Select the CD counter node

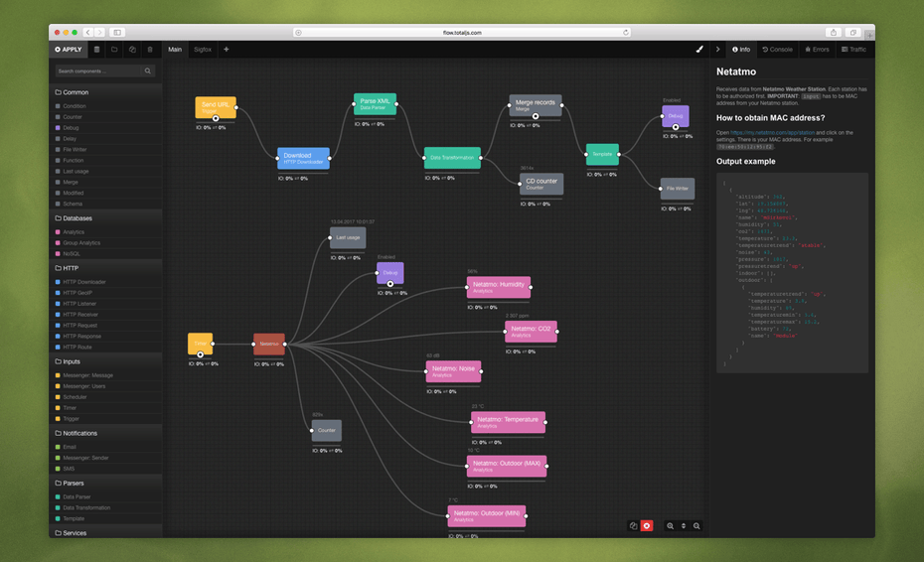(x=540, y=184)
